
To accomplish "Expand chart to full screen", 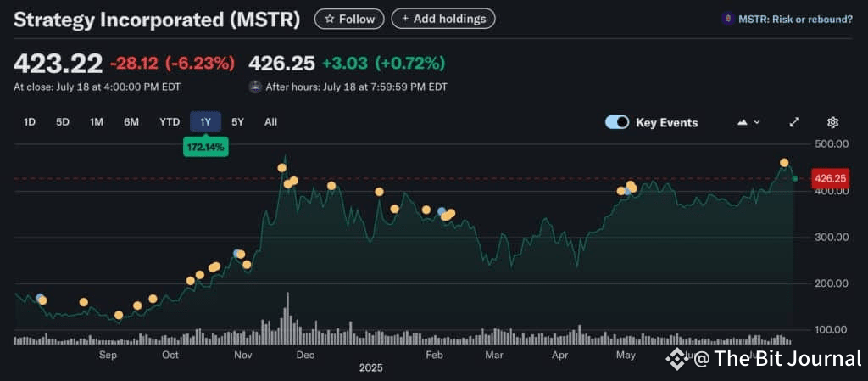I will [794, 122].
